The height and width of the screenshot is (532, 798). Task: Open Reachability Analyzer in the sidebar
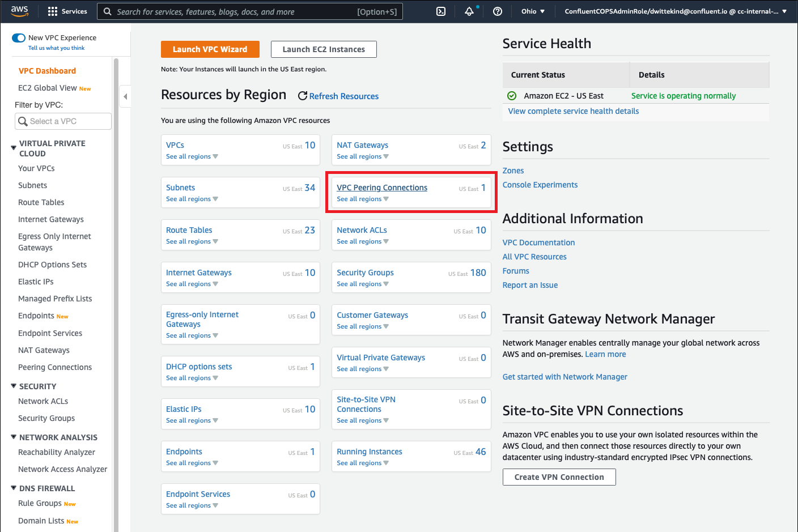[x=57, y=452]
